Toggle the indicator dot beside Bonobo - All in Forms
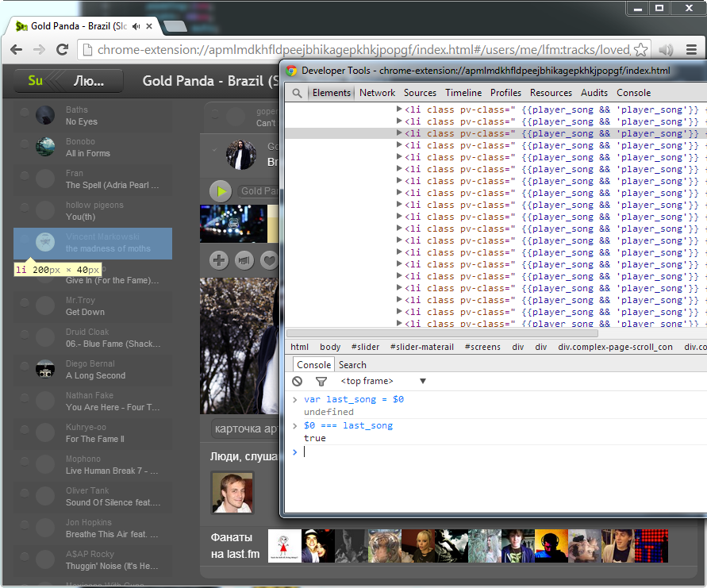 (25, 144)
